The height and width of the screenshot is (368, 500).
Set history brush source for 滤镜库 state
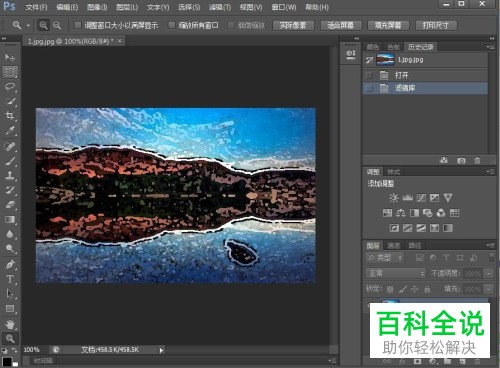(x=369, y=88)
